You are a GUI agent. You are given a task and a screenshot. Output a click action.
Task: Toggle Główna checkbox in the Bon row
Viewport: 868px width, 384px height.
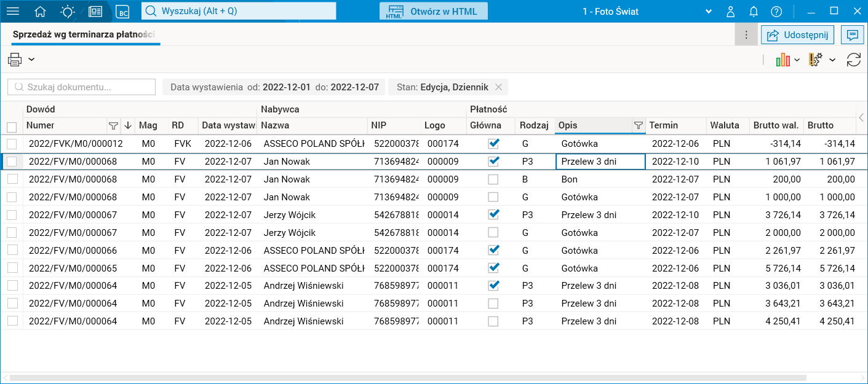click(493, 179)
